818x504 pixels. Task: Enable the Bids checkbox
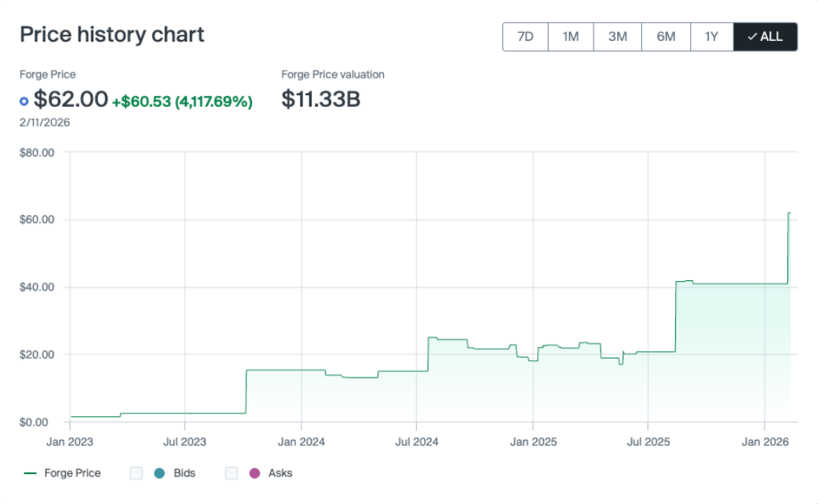pyautogui.click(x=137, y=473)
